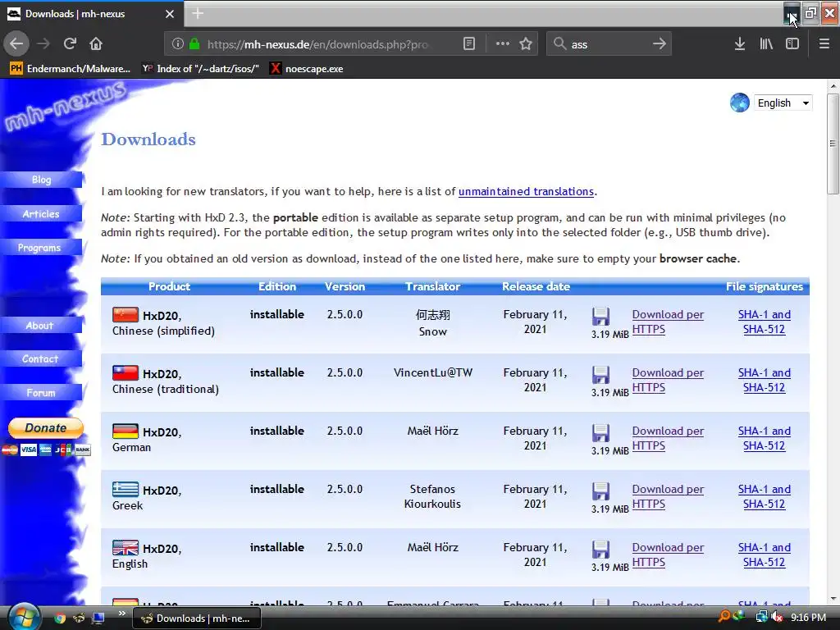840x630 pixels.
Task: Follow the unmaintained translations link
Action: click(526, 192)
